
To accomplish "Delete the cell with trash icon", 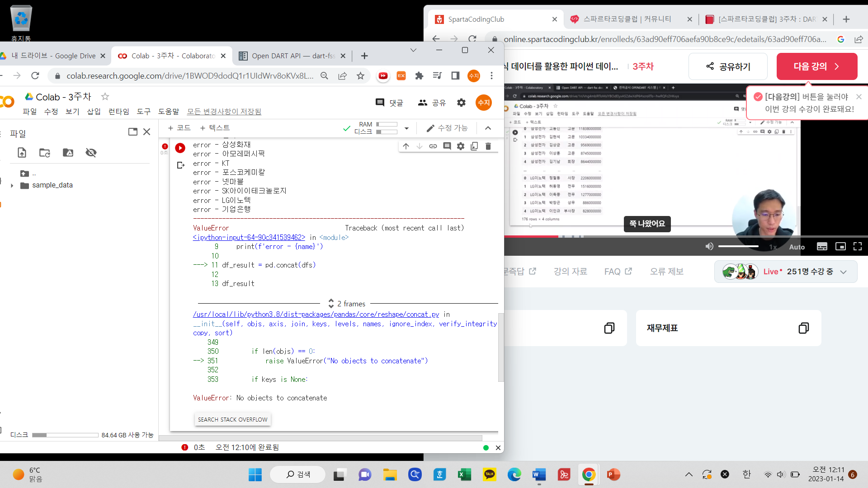I will coord(488,146).
